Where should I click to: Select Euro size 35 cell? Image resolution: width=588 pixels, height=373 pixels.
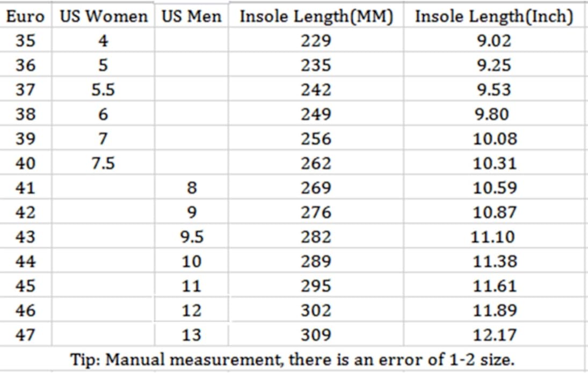[x=25, y=41]
